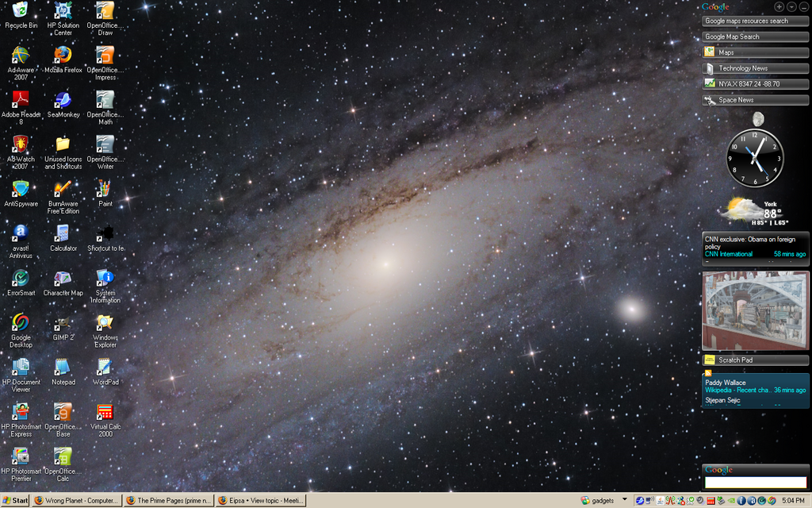Switch to Wrong Planet taskbar window

76,501
